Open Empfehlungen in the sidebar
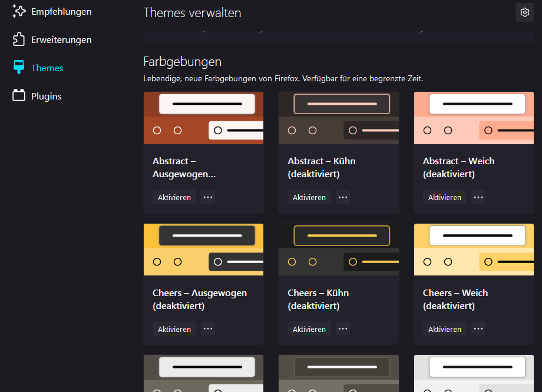Image resolution: width=542 pixels, height=392 pixels. (x=61, y=11)
